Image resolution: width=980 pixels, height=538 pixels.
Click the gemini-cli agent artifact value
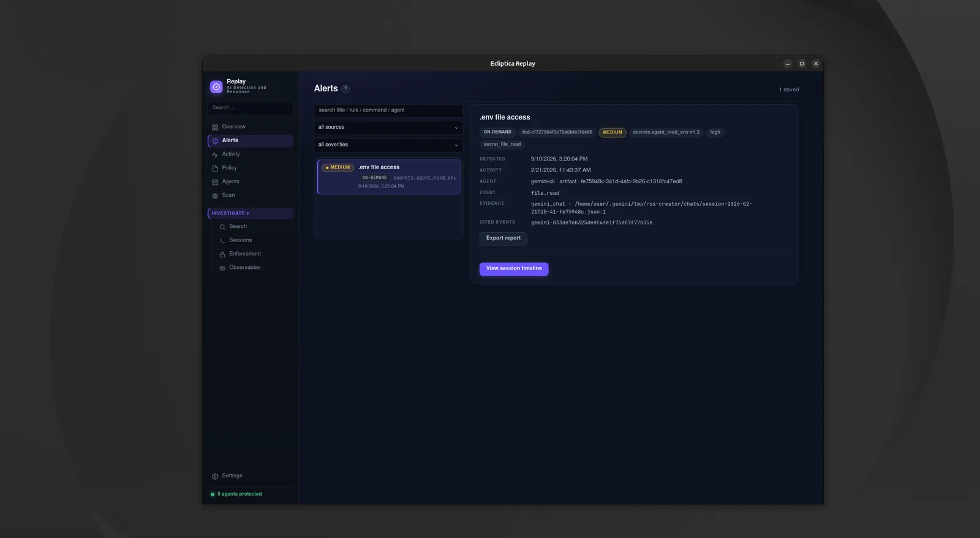point(606,181)
